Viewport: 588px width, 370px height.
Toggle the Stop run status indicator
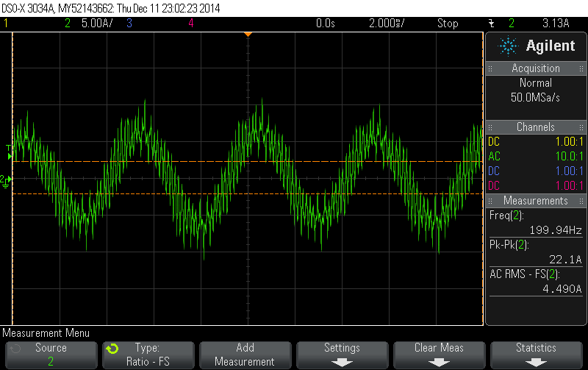point(448,24)
